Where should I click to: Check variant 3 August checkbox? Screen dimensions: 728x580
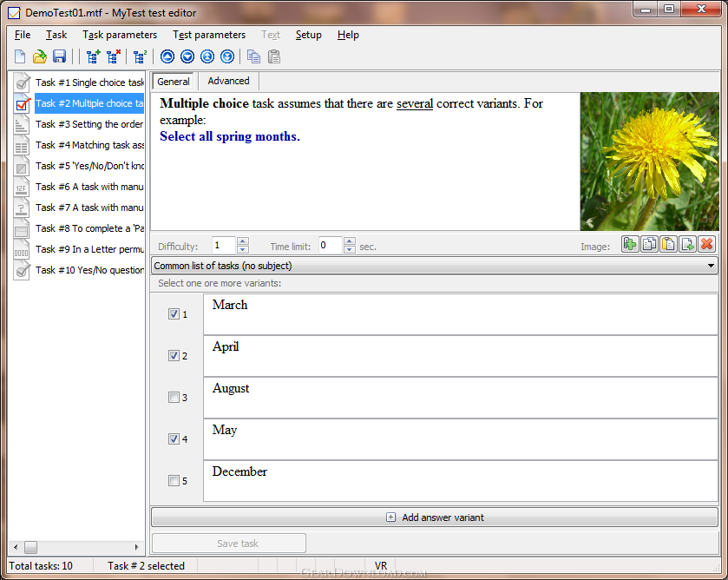coord(174,398)
